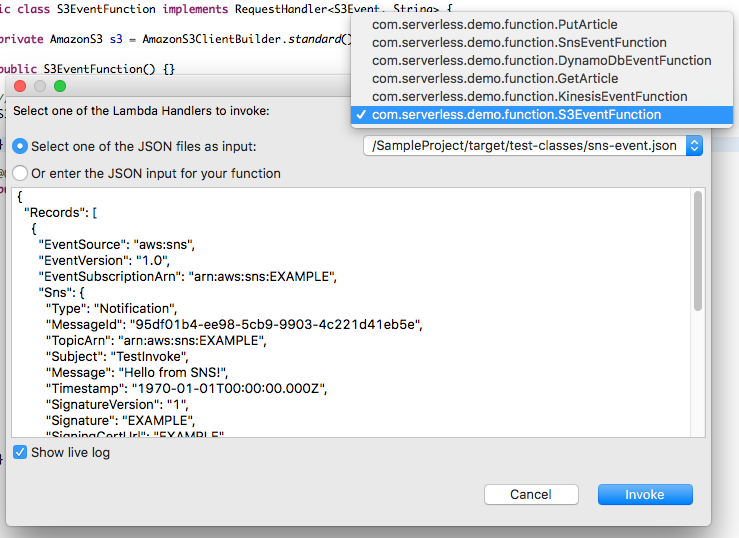Click the "EventSource": "aws:sns" line
Viewport: 739px width, 538px height.
pyautogui.click(x=116, y=245)
